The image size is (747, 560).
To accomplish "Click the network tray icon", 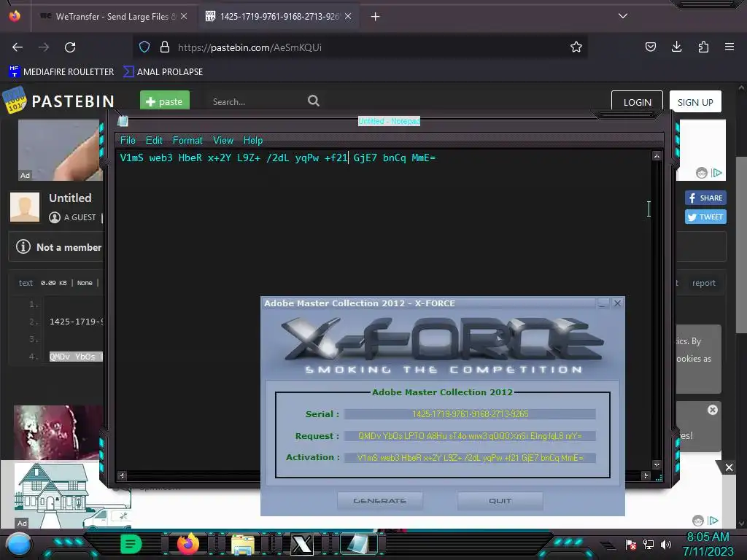I will tap(649, 544).
